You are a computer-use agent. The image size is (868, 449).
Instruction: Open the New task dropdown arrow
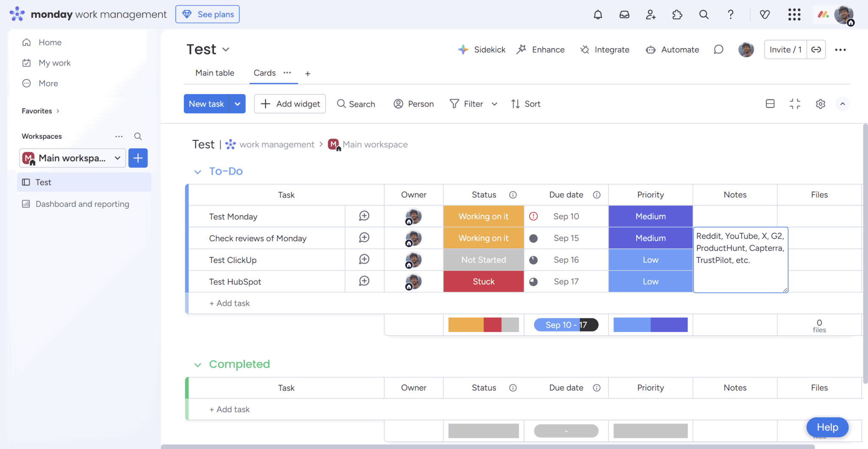click(237, 104)
